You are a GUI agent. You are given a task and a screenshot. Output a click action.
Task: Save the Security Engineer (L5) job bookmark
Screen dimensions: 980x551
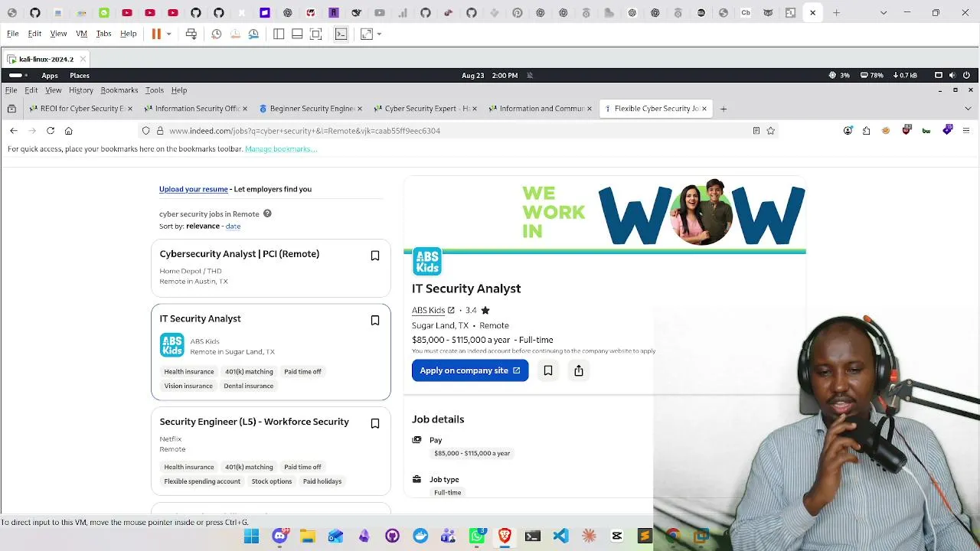[375, 424]
